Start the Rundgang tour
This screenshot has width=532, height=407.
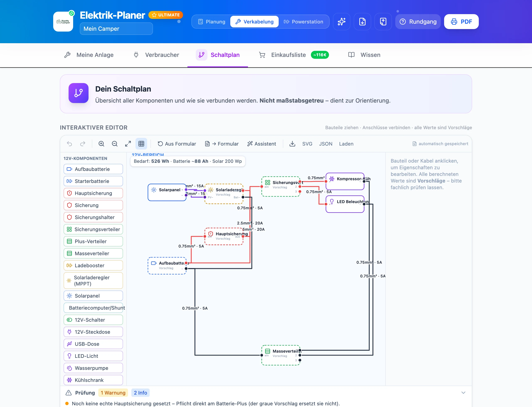point(418,22)
